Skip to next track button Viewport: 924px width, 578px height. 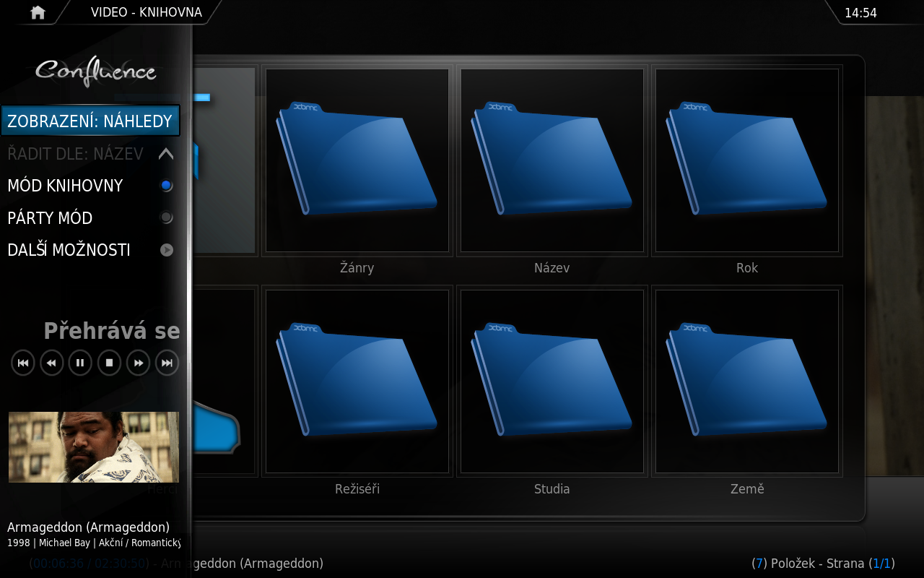click(167, 363)
